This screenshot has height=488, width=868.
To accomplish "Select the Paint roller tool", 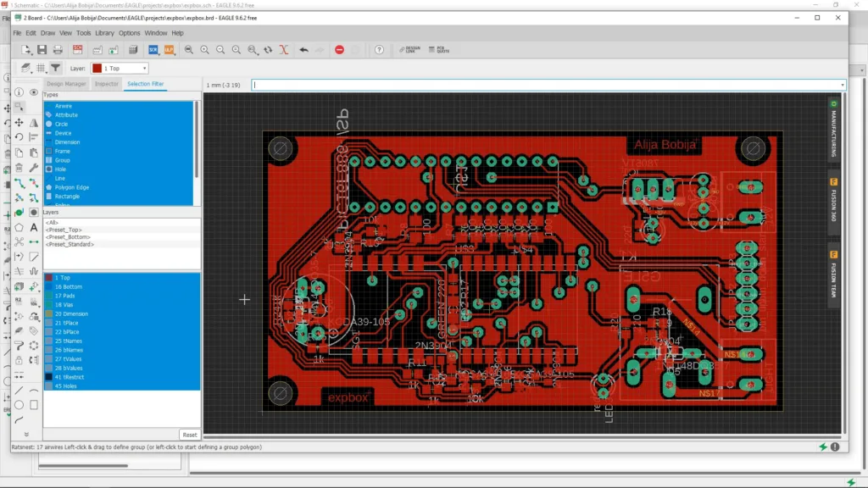I will point(19,346).
